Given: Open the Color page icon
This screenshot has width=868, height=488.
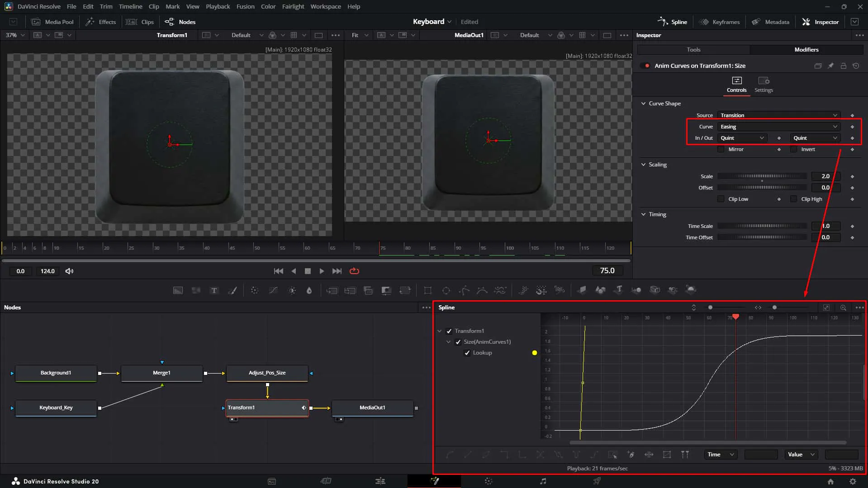Looking at the screenshot, I should 489,481.
